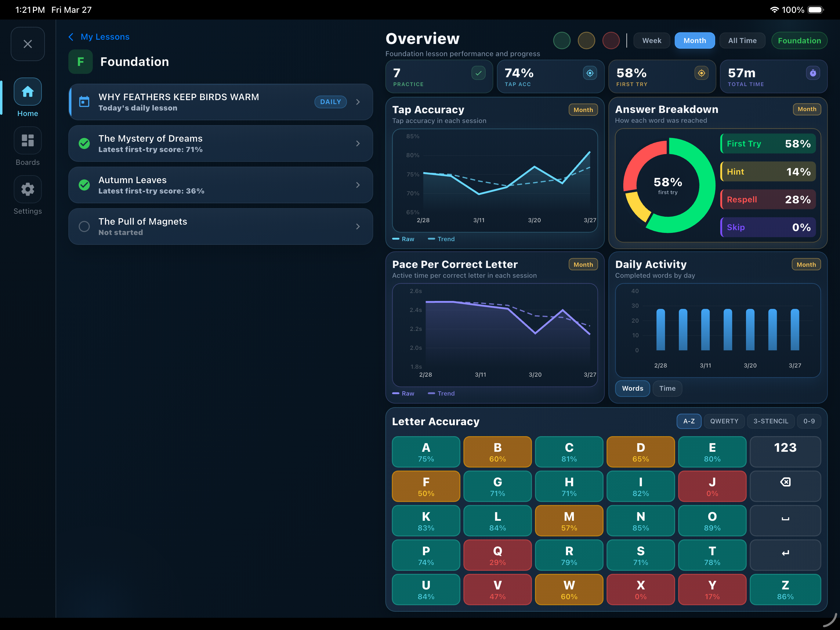Switch Letter Accuracy to A-Z layout

[x=689, y=421]
